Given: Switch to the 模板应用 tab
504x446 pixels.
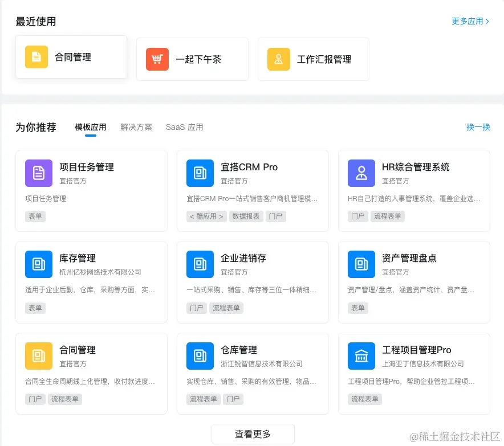Looking at the screenshot, I should (91, 127).
